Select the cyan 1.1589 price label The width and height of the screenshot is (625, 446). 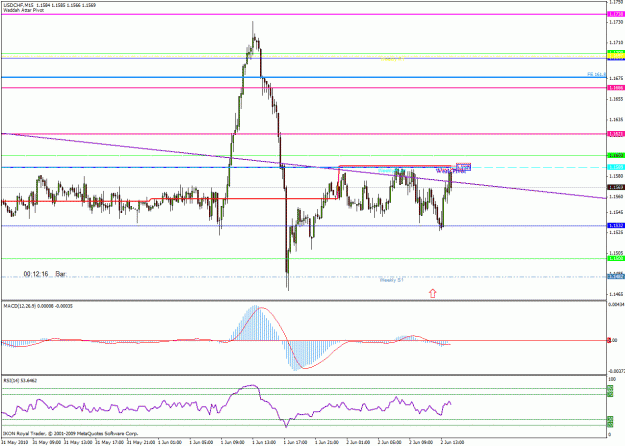tap(616, 167)
